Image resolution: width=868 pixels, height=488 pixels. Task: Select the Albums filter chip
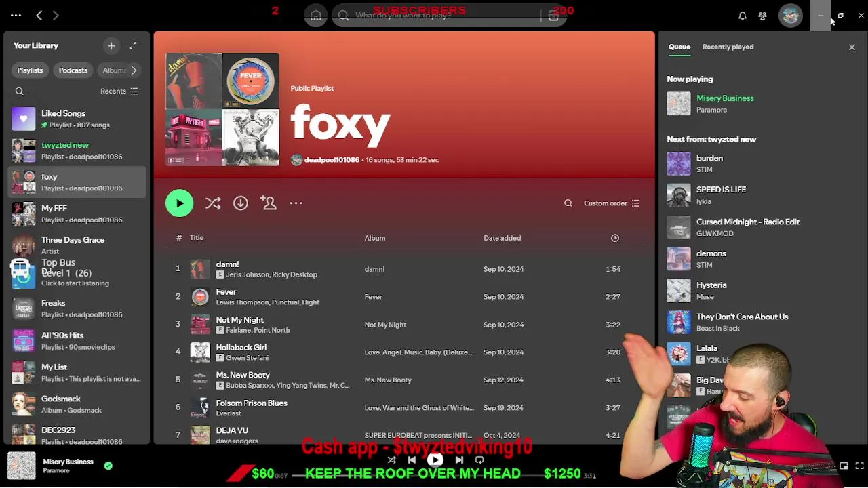114,70
